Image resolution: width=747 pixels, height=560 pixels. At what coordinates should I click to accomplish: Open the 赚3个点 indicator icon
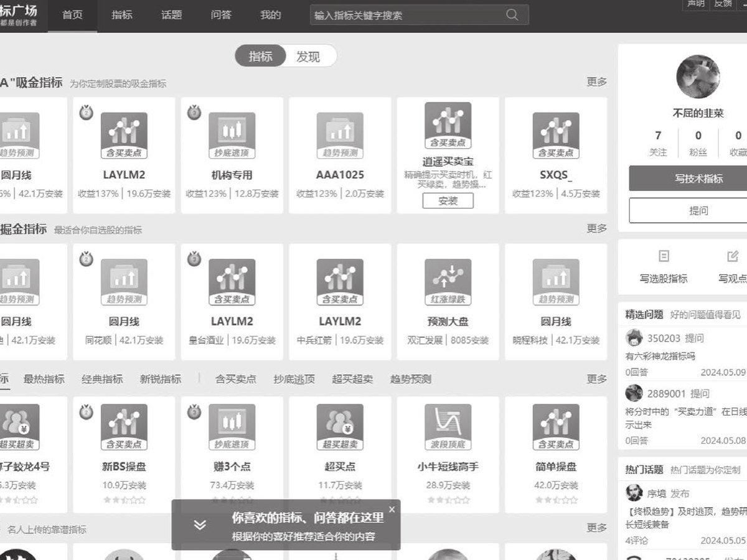coord(232,427)
